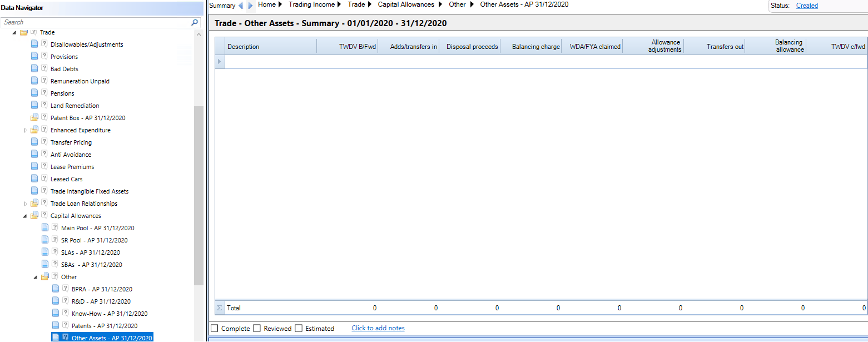Collapse the Other tree node
Screen dimensions: 868x342
(x=36, y=277)
